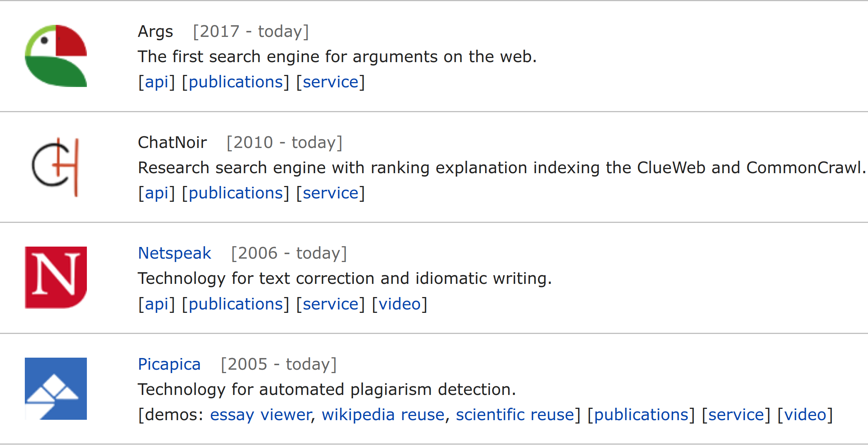Open Picapica wikipedia reuse demo
The image size is (868, 445).
[x=383, y=415]
